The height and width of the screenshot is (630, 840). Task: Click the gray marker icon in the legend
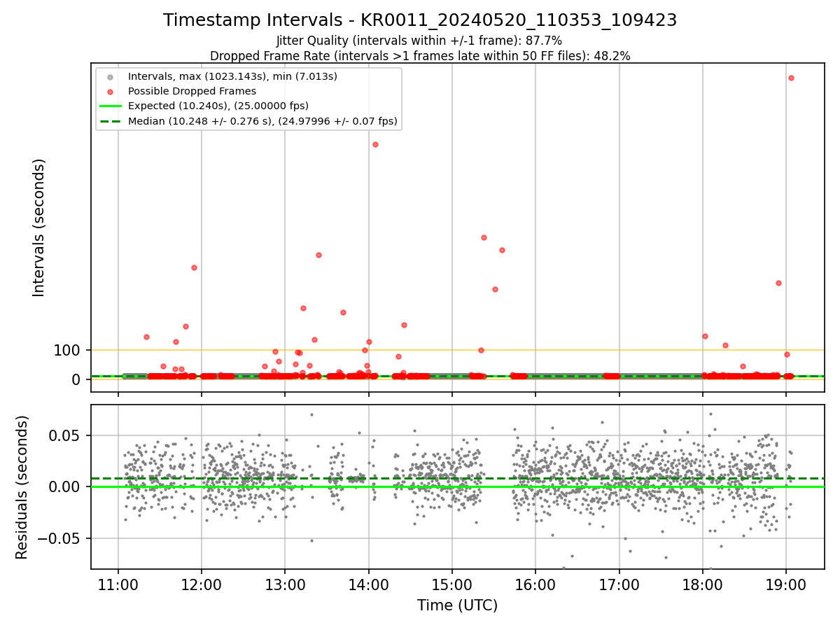[110, 77]
